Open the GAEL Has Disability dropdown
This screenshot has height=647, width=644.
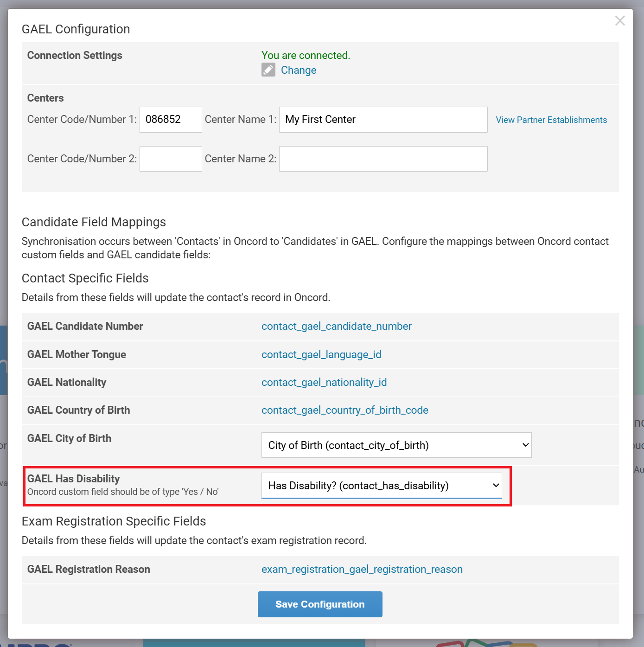[x=382, y=486]
